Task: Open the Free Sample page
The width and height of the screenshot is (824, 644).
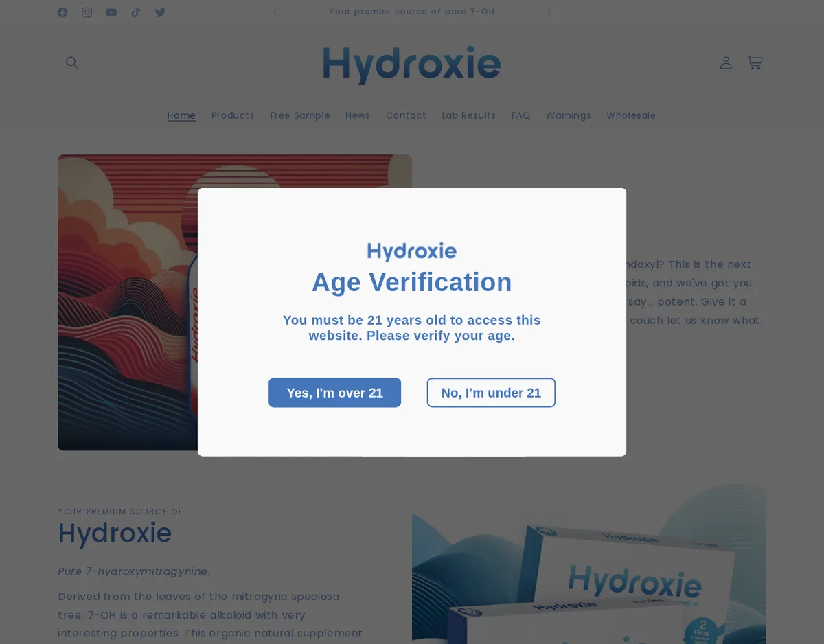Action: (300, 115)
